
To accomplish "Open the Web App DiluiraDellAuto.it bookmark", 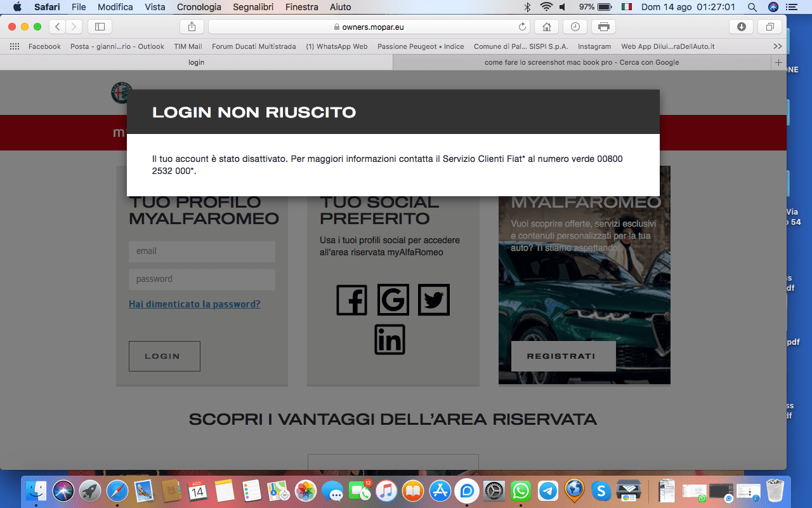I will pyautogui.click(x=668, y=46).
